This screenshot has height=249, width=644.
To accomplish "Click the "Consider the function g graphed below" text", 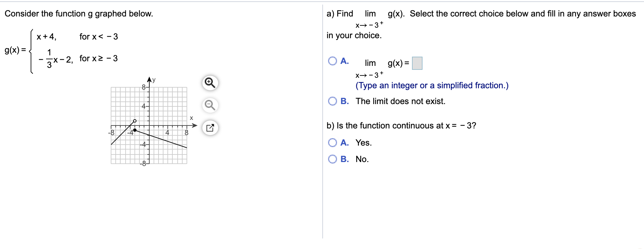I will (79, 14).
